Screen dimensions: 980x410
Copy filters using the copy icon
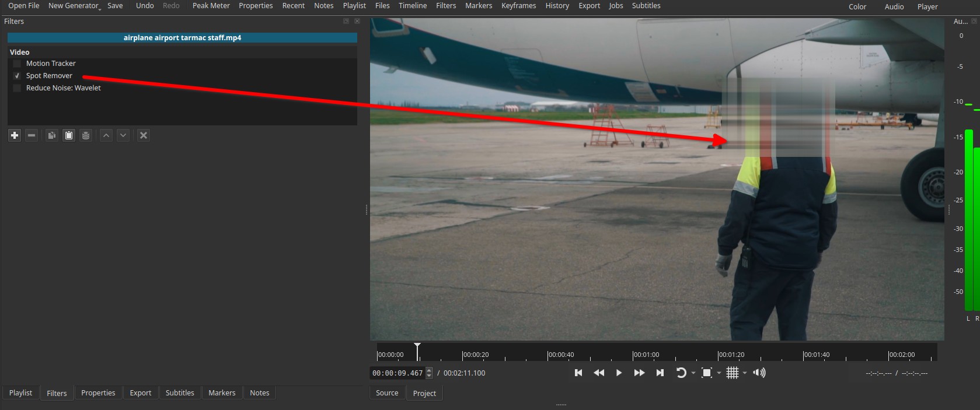click(52, 135)
